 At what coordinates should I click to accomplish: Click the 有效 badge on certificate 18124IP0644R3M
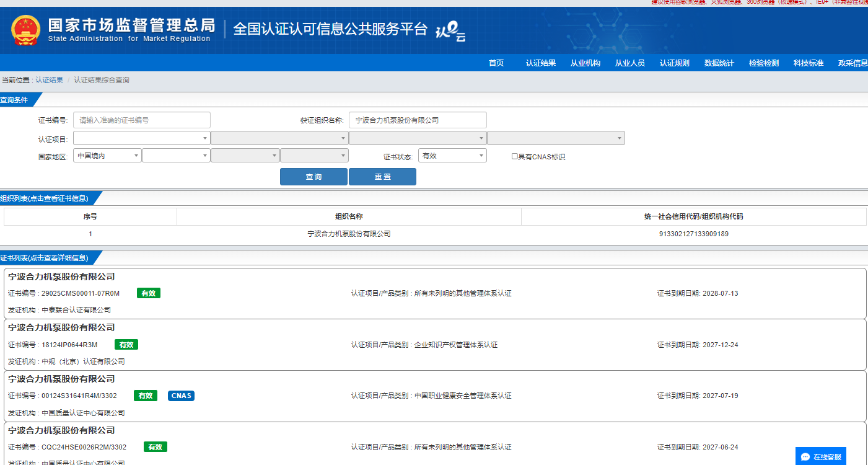[126, 345]
